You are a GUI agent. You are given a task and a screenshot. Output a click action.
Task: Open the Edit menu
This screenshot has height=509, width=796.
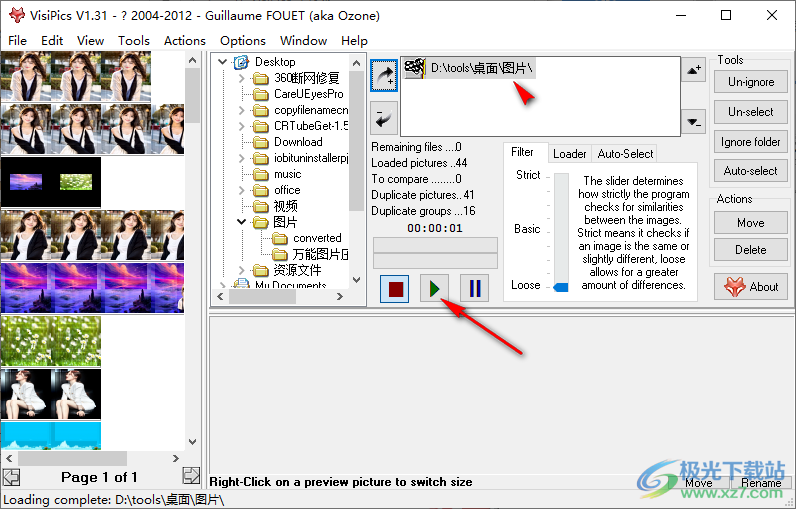pyautogui.click(x=52, y=41)
